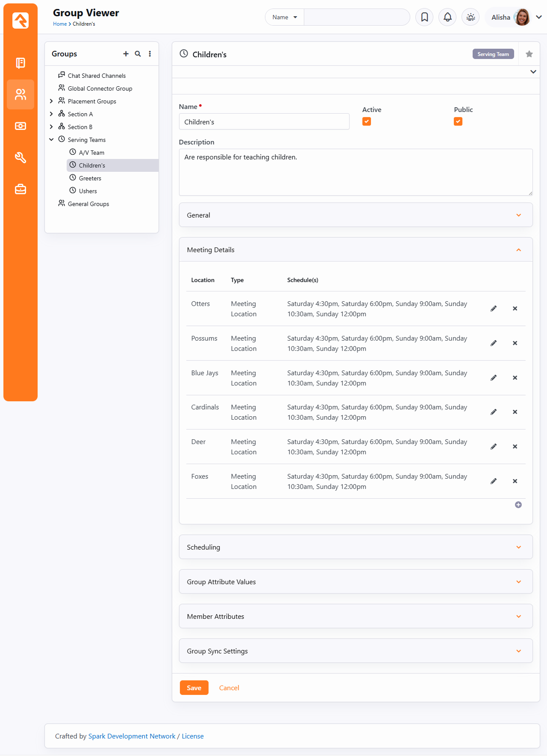Screen dimensions: 547x756
Task: Click the add group plus icon
Action: (x=126, y=54)
